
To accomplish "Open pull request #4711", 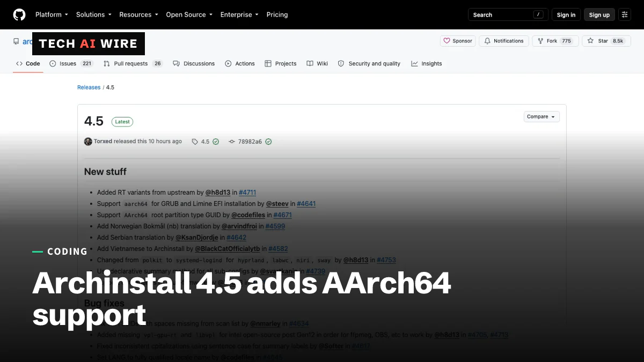I will click(x=247, y=193).
